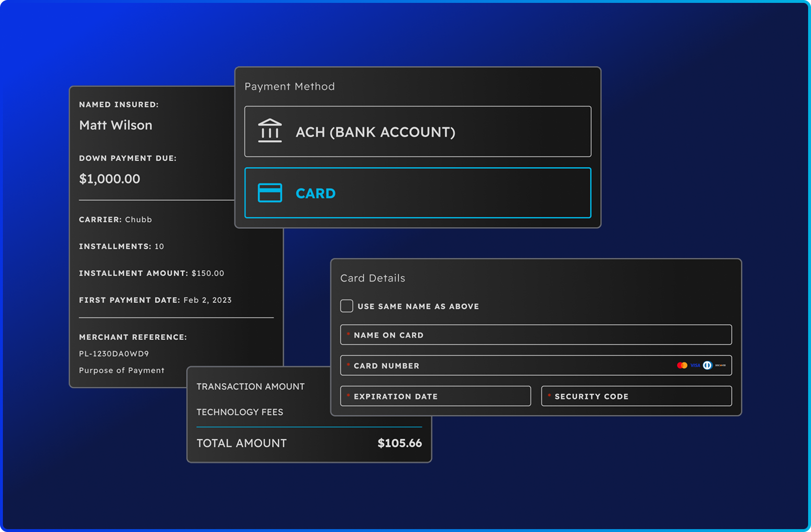Check Use Same Name As Above box
The height and width of the screenshot is (532, 811).
point(346,306)
